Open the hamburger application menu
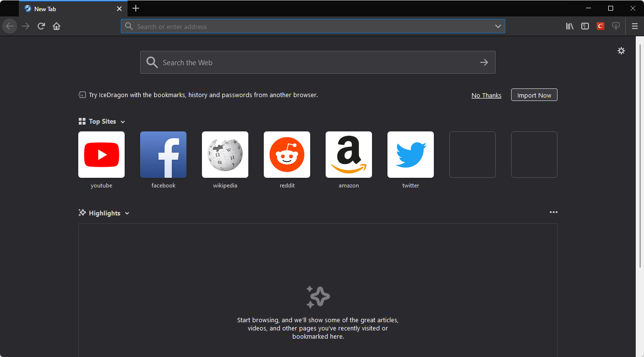Image resolution: width=644 pixels, height=357 pixels. [635, 26]
